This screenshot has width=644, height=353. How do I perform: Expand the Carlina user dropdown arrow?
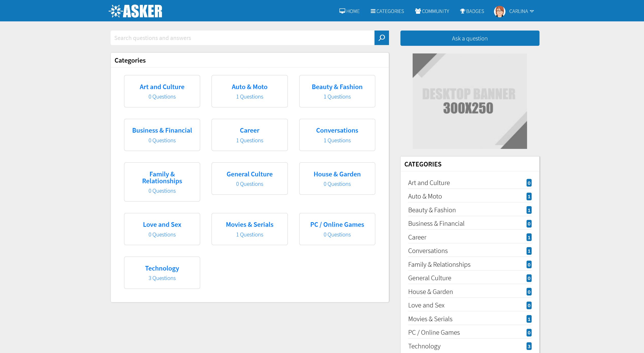[x=532, y=11]
